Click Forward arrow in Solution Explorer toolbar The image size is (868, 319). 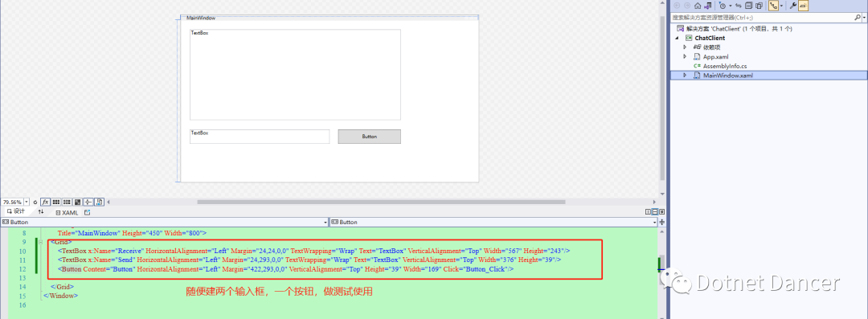click(x=687, y=6)
